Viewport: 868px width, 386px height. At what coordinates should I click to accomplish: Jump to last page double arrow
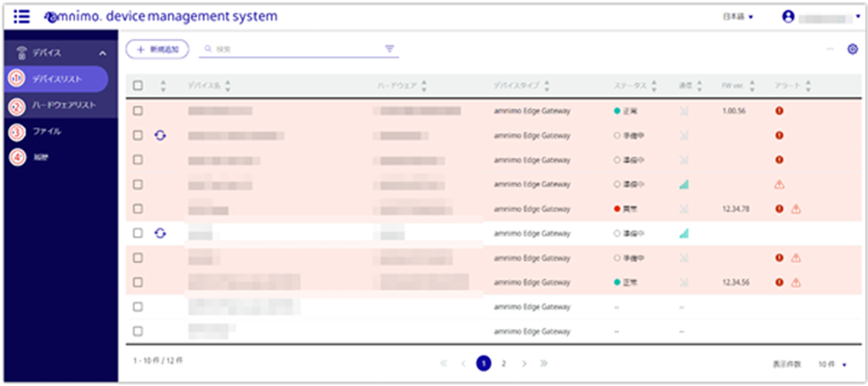544,363
